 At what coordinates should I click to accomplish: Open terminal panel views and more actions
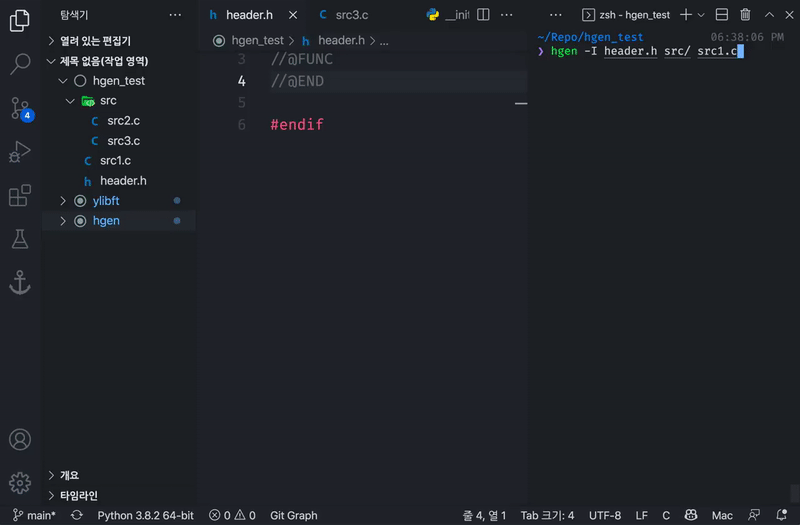[x=556, y=15]
